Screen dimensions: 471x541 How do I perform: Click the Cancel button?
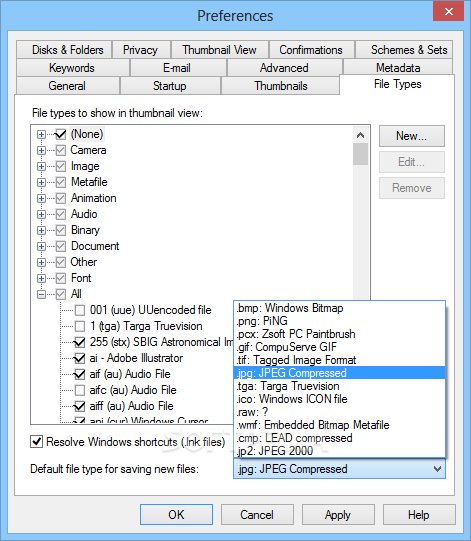point(257,514)
